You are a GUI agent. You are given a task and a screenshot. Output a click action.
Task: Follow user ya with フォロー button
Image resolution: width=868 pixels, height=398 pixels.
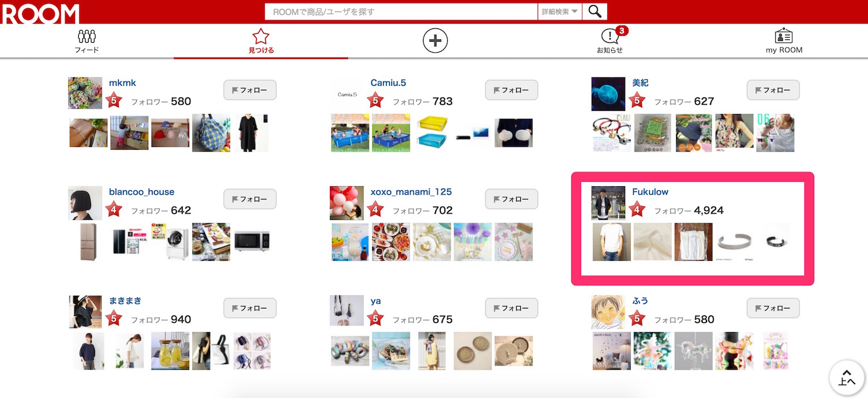point(512,308)
